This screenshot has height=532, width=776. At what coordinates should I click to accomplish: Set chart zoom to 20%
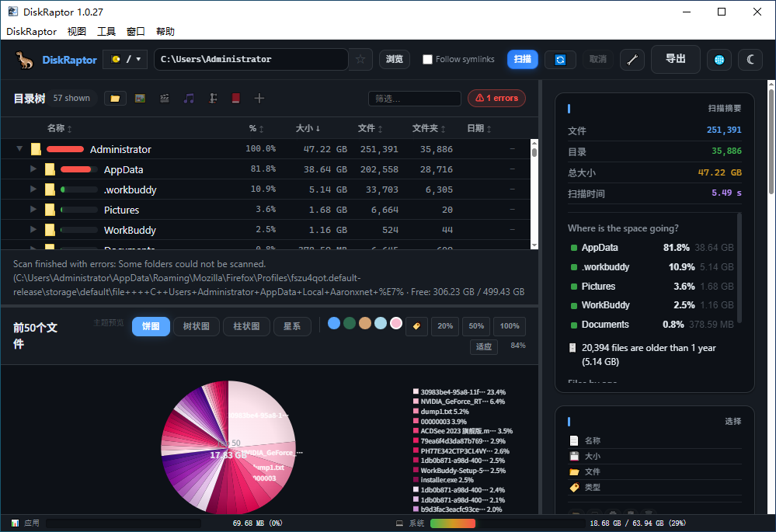pyautogui.click(x=445, y=326)
